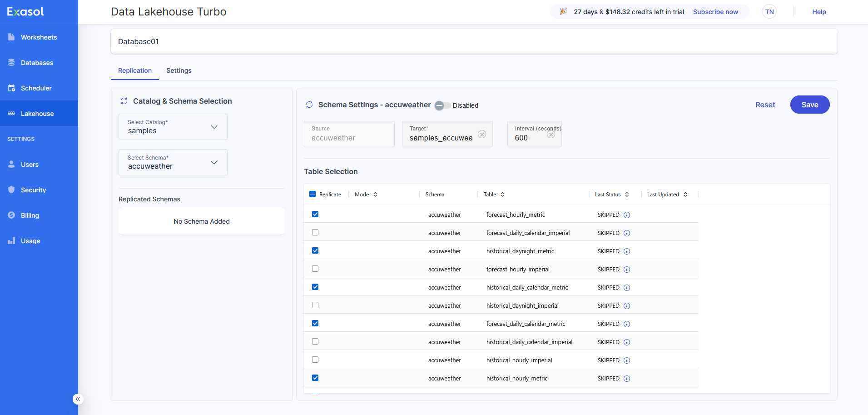Viewport: 868px width, 415px height.
Task: Uncheck the forecast_hourly_metric replicate checkbox
Action: 315,214
